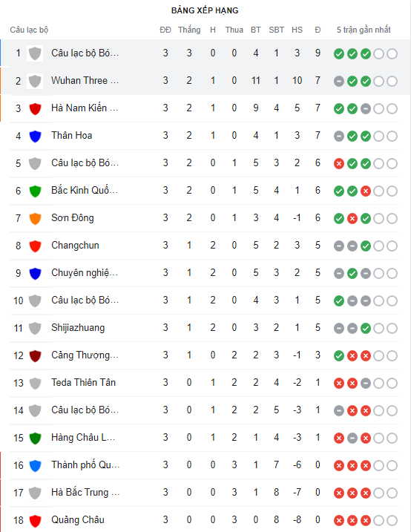Click the red shield icon next to Changchun
The height and width of the screenshot is (532, 411).
click(x=36, y=246)
